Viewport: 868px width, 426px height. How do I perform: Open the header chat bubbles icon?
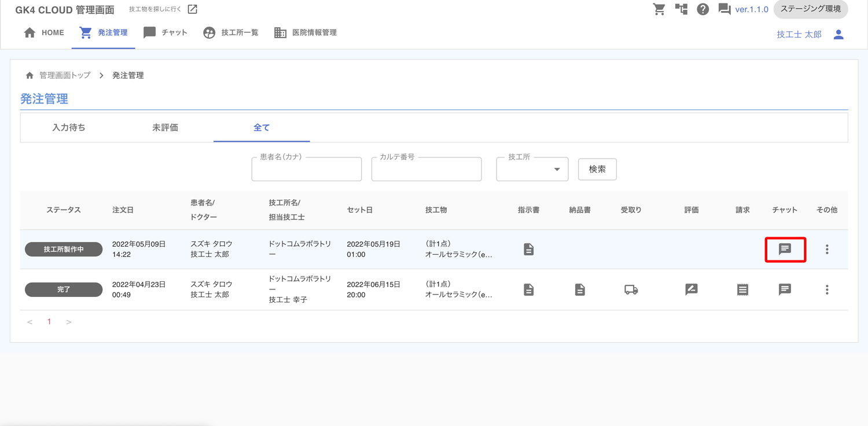pyautogui.click(x=724, y=9)
